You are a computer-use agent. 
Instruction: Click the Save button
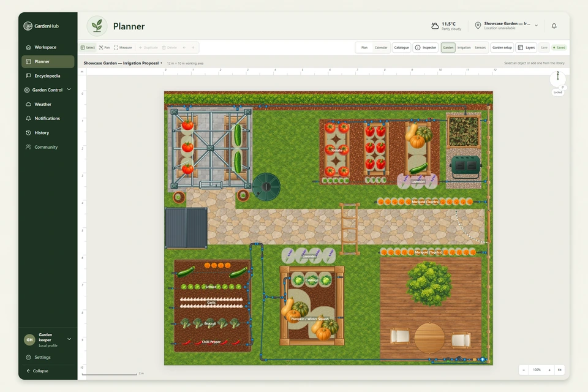point(544,48)
